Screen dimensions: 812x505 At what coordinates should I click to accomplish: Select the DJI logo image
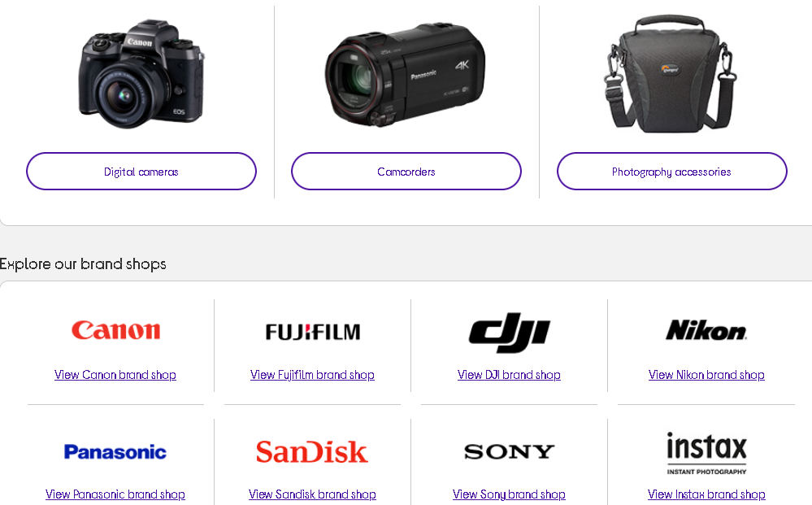click(x=509, y=333)
